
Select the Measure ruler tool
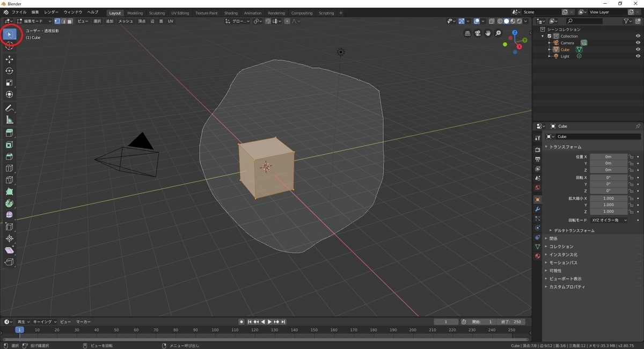click(x=9, y=120)
